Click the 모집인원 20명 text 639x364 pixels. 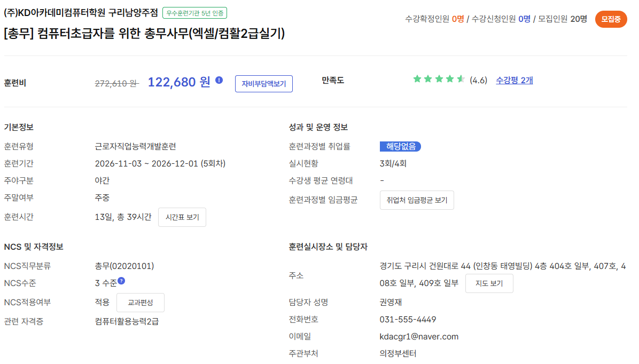(x=563, y=19)
